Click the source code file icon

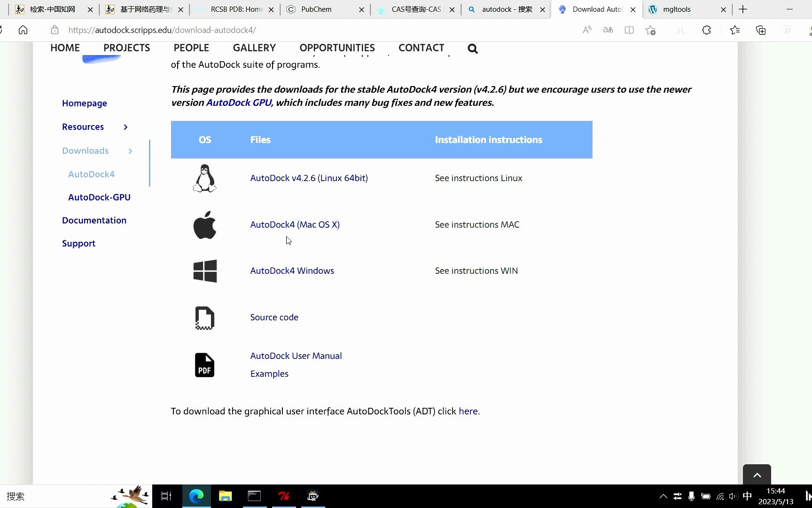(x=205, y=318)
